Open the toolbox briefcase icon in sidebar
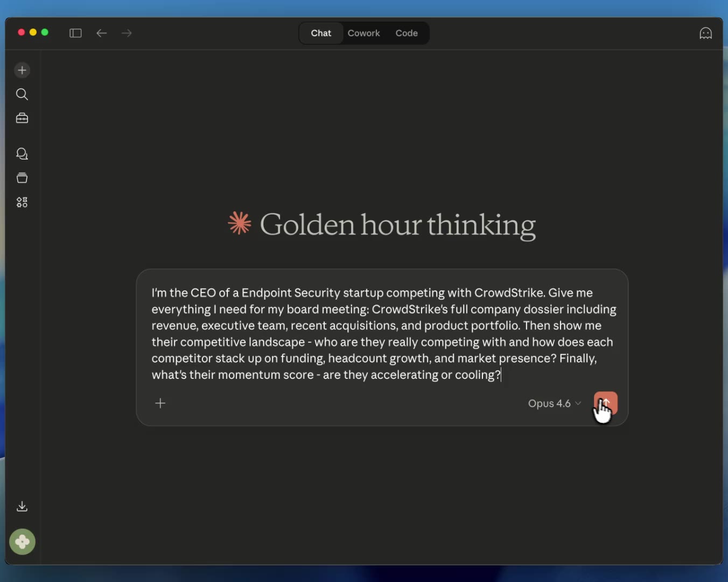The width and height of the screenshot is (728, 582). (22, 118)
